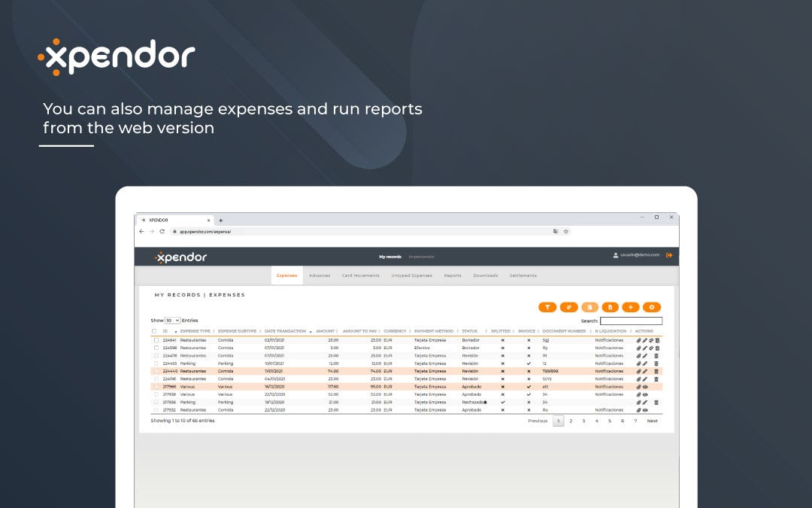Click Notificaciones in row 224440
Viewport: 812px width, 508px height.
point(609,372)
